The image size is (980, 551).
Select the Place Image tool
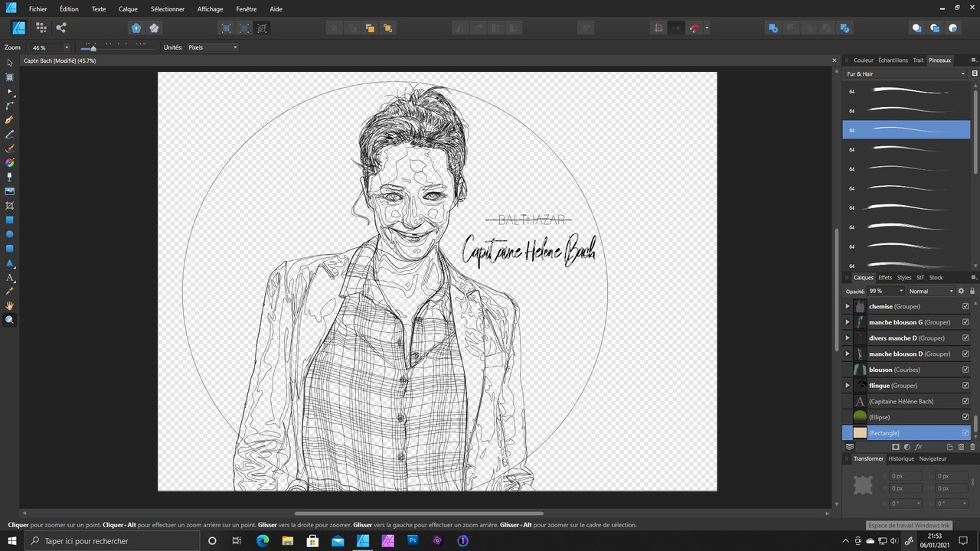click(x=10, y=191)
